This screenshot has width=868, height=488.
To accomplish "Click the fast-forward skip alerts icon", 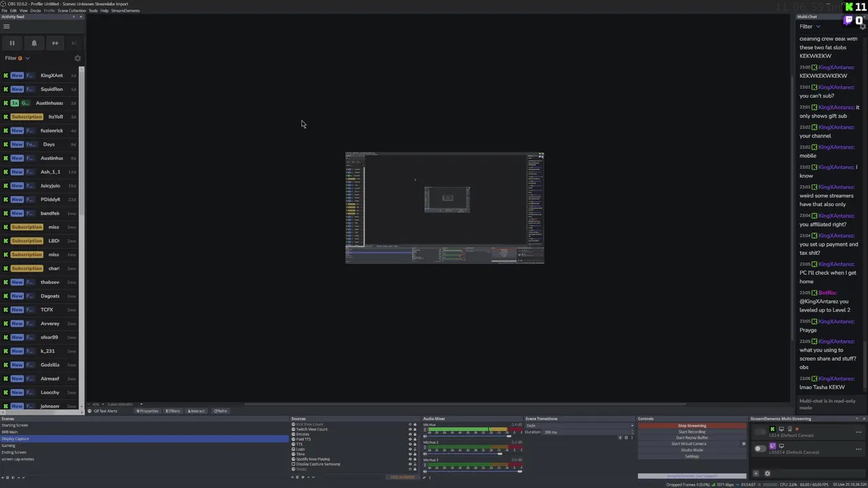I will pos(55,43).
